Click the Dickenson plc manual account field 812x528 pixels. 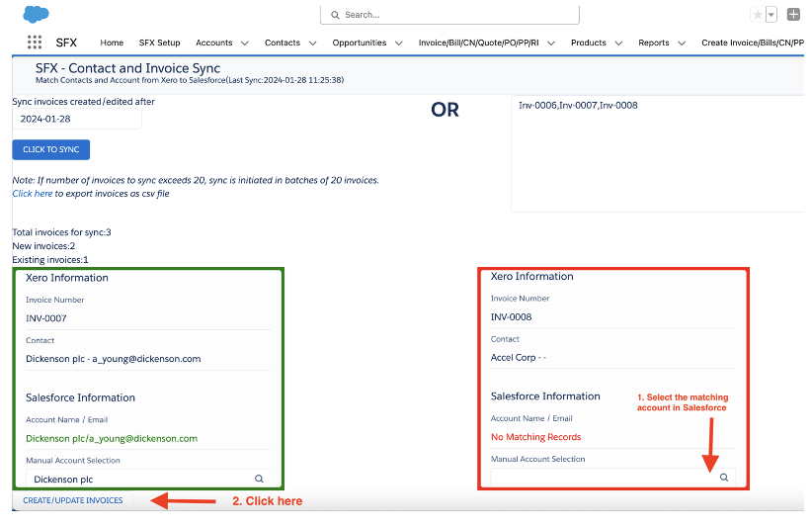click(148, 479)
